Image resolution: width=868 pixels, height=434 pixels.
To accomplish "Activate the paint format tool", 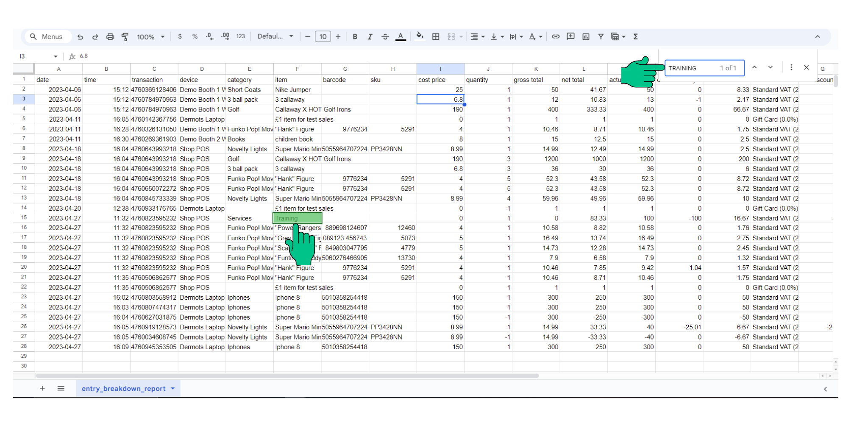I will pos(125,37).
